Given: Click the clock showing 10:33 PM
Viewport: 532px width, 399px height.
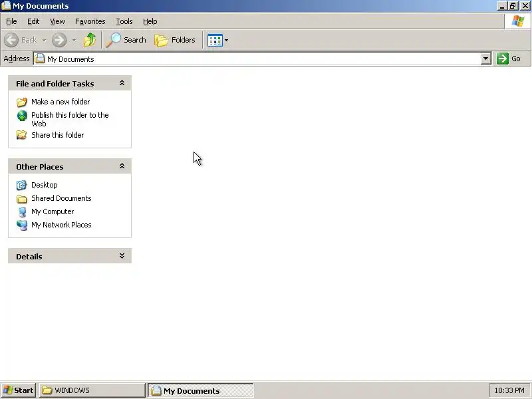Looking at the screenshot, I should point(509,390).
